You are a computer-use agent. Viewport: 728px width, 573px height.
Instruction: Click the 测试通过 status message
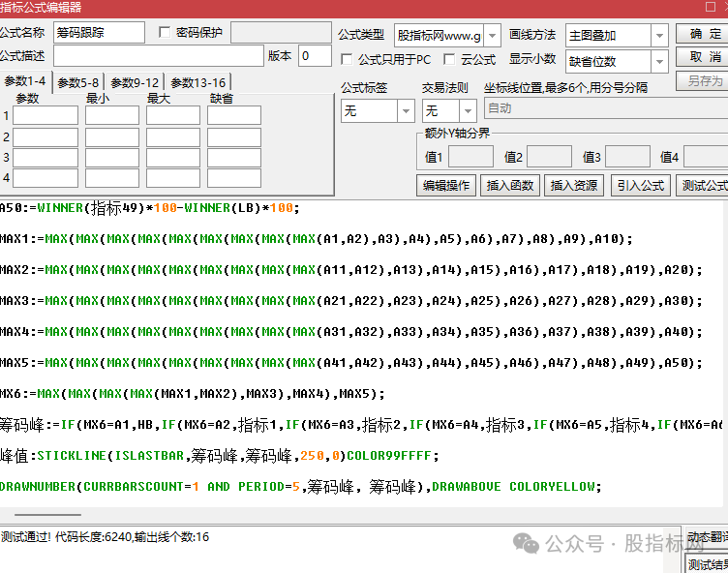coord(105,537)
